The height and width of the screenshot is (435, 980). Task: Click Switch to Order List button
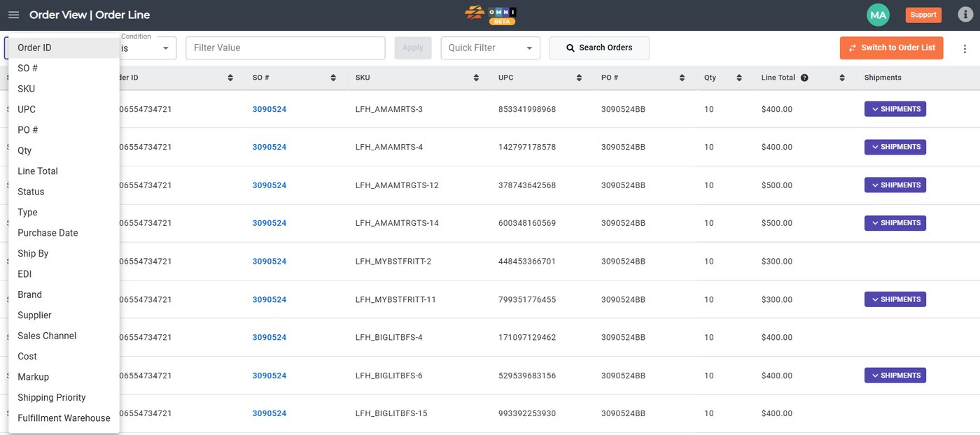892,48
